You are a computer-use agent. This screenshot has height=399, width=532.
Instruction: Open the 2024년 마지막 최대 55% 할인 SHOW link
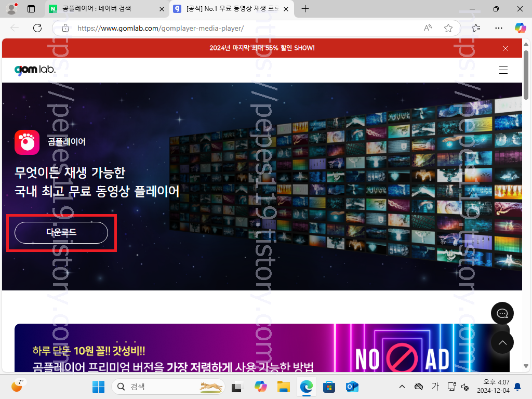pos(262,48)
